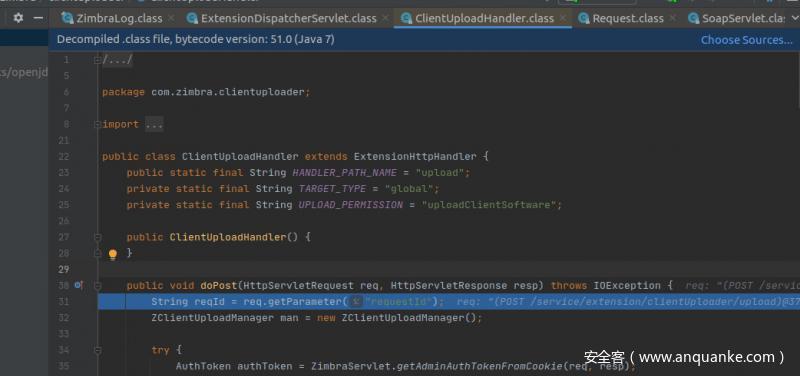Click the class file icon on ZimbraLog tab
Viewport: 800px width, 376px height.
point(67,18)
